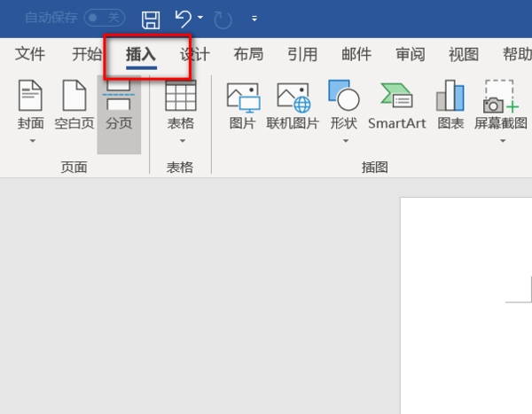Screen dimensions: 532x414
Task: Open Customize Quick Access Toolbar dropdown
Action: point(254,19)
